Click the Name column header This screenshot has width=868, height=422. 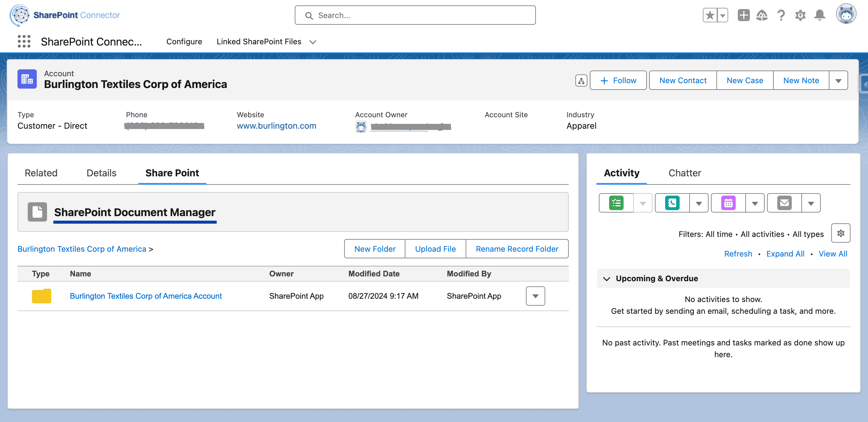point(80,274)
